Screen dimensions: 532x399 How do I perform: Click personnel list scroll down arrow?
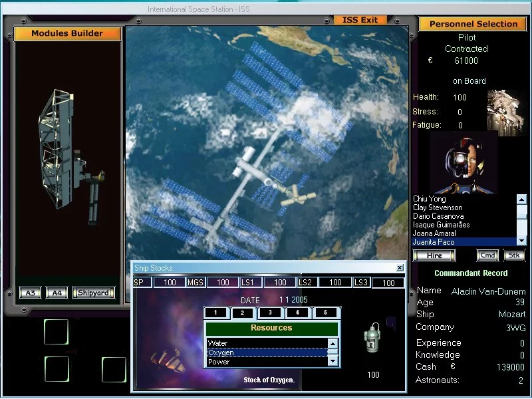point(521,241)
